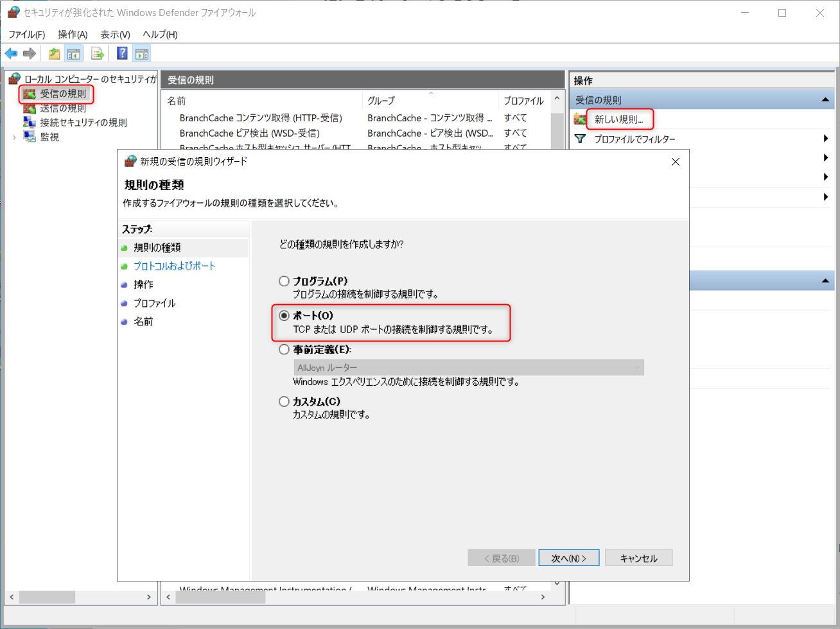Open the AllJoyn ルーター dropdown list

[x=469, y=368]
